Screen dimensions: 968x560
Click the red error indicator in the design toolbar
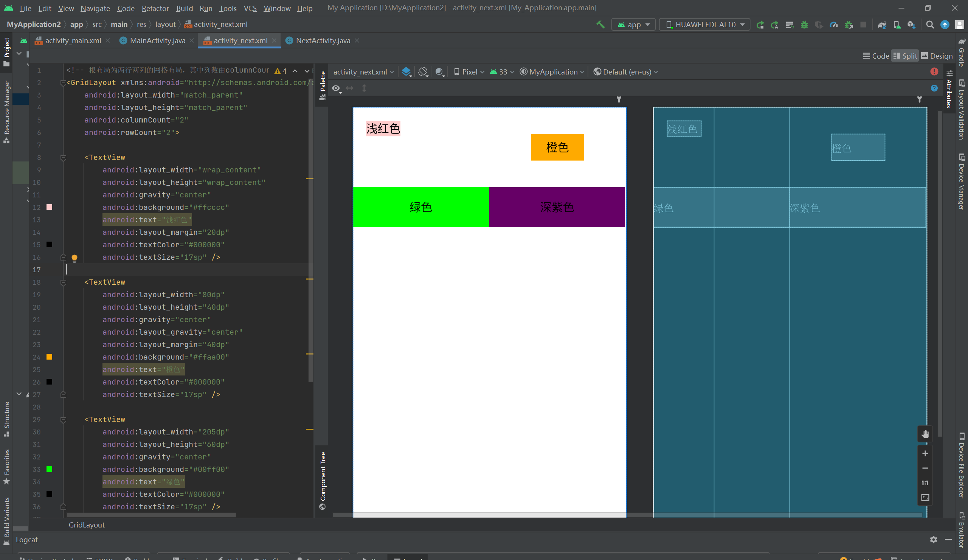coord(934,72)
